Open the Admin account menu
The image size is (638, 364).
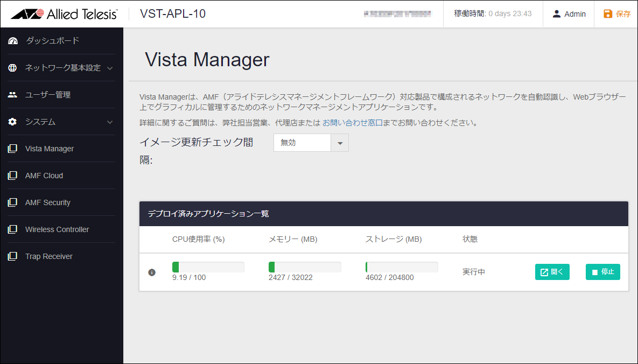pos(569,14)
